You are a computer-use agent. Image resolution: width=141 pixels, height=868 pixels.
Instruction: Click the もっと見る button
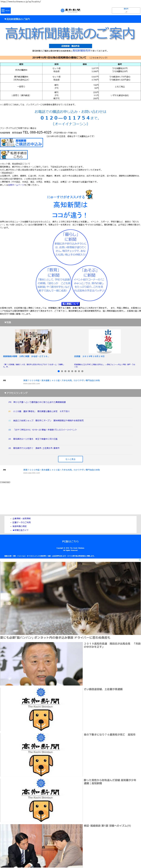click(x=70, y=459)
